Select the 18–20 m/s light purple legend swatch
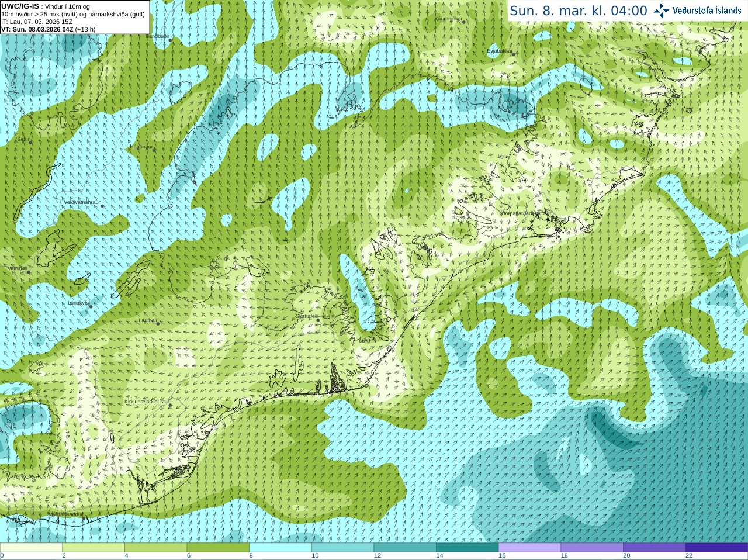Viewport: 748px width, 560px height. pyautogui.click(x=592, y=548)
